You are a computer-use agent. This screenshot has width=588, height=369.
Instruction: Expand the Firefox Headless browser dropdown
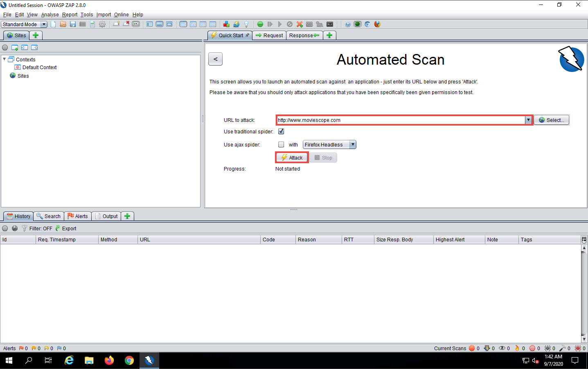click(x=353, y=144)
